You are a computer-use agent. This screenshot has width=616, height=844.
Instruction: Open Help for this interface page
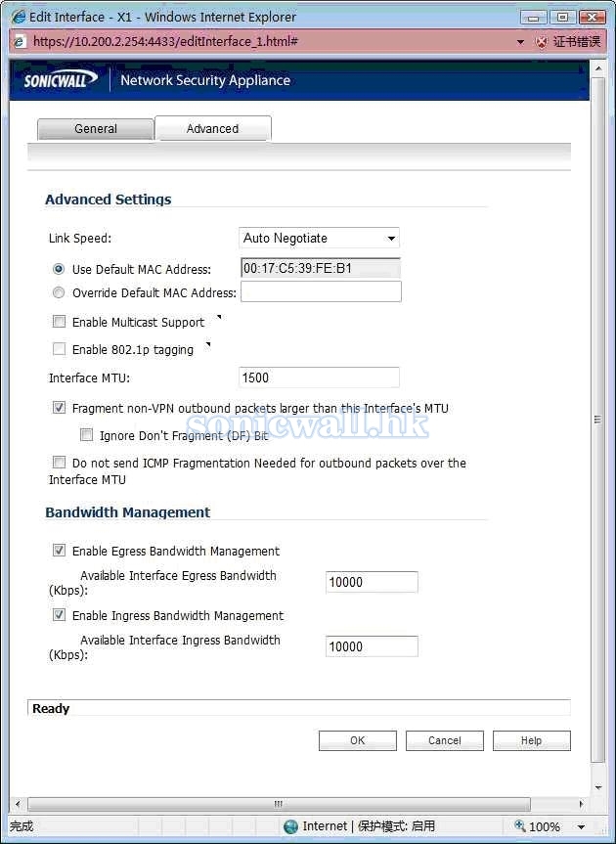(532, 740)
